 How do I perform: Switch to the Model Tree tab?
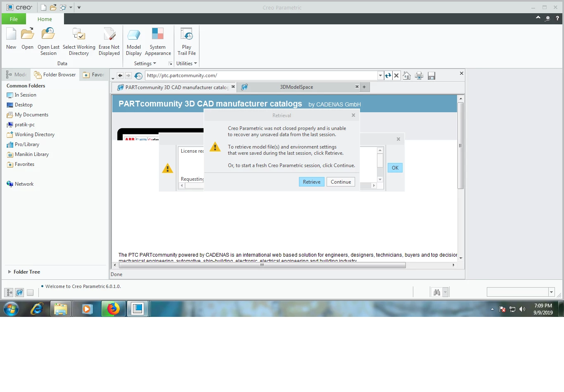point(17,75)
